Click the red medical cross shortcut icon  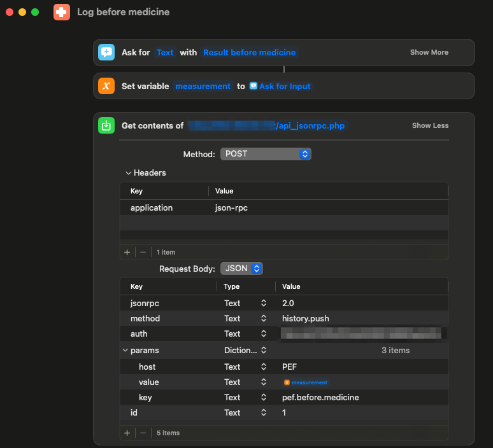click(x=62, y=12)
